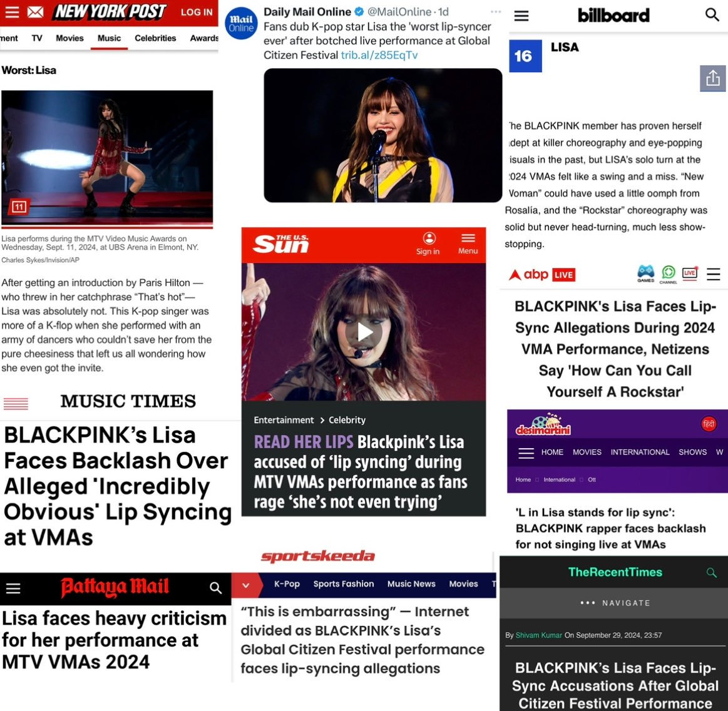Click the sportskeeda logo
The image size is (728, 711).
pos(317,556)
